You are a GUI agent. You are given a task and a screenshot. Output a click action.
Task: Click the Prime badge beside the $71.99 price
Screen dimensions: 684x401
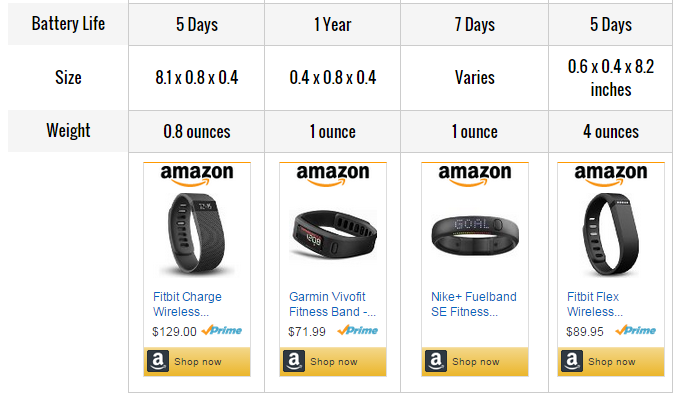[358, 331]
